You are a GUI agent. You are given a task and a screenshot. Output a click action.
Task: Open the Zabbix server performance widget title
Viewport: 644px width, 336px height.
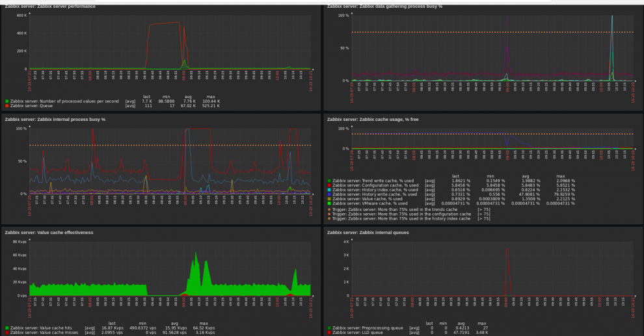[x=49, y=6]
